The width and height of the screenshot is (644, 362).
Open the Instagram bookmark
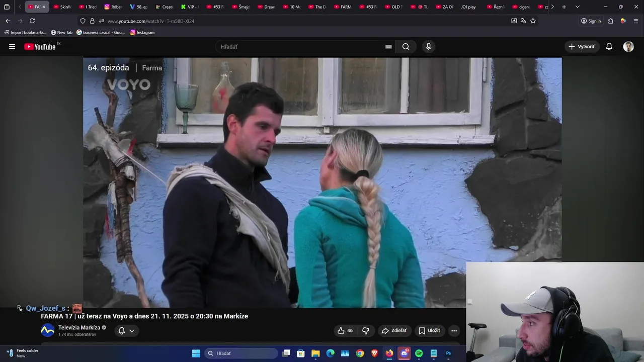[142, 32]
